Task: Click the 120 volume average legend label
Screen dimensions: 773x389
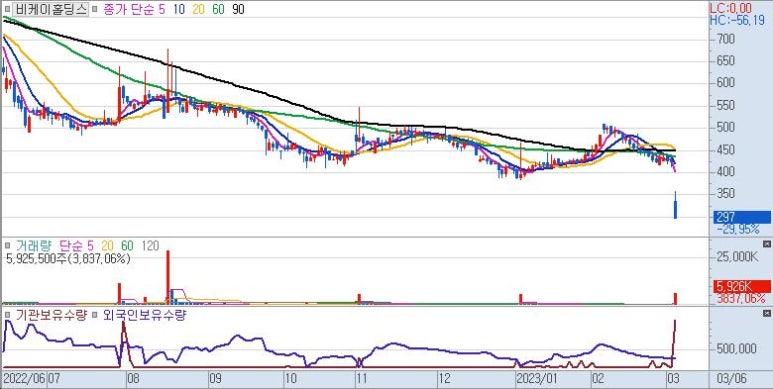Action: click(150, 246)
